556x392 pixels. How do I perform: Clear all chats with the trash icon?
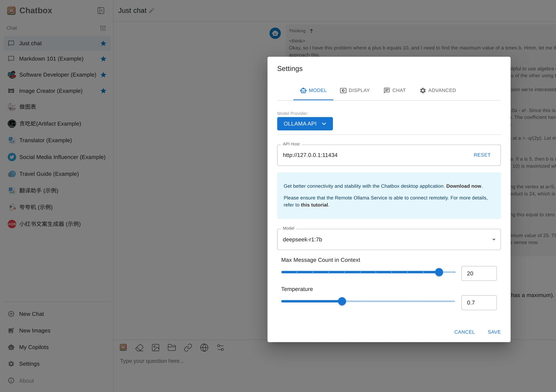(103, 28)
